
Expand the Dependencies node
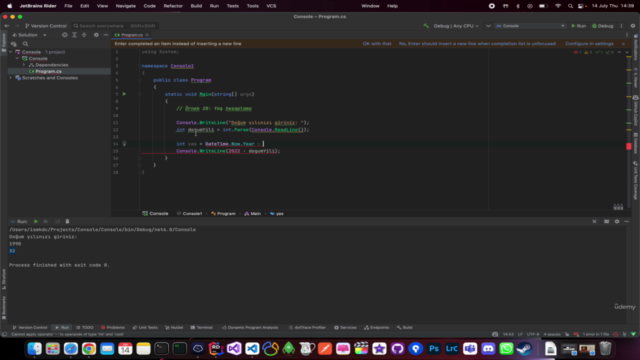24,65
